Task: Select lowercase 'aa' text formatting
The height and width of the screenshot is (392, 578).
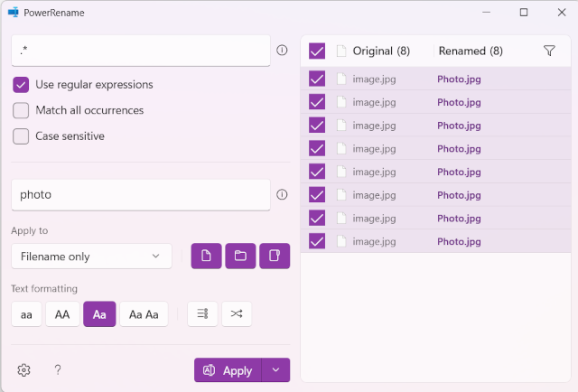Action: 26,314
